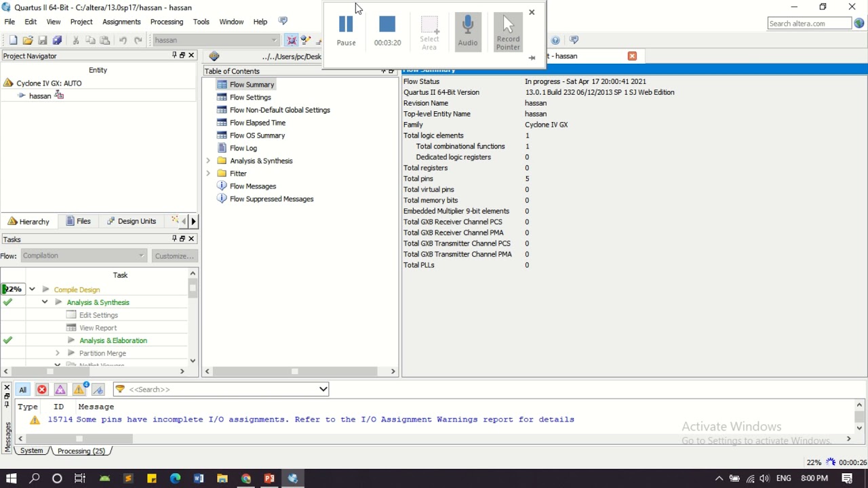The height and width of the screenshot is (488, 868).
Task: Create a new file from toolbar
Action: 13,40
